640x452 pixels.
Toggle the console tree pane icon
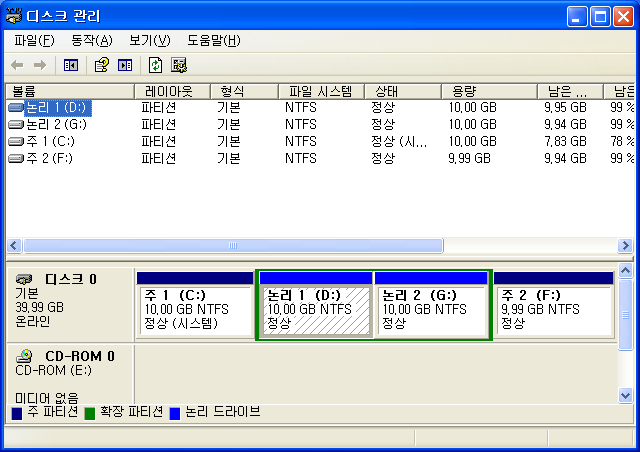[x=71, y=65]
